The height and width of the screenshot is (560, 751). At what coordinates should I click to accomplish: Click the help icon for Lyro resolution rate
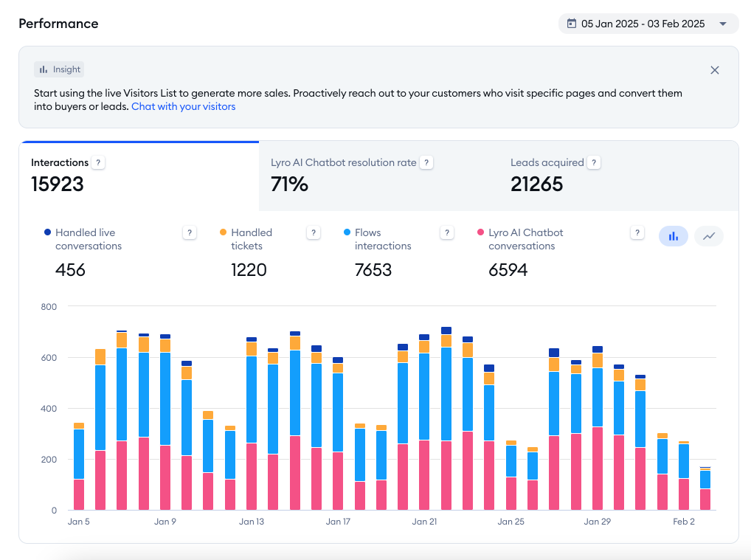426,162
